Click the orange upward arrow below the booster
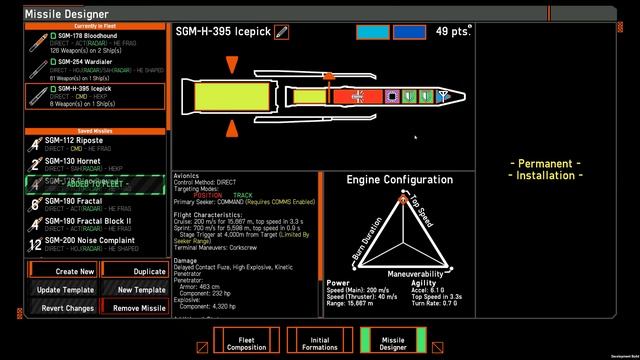Screen dimensions: 640x360 point(232,128)
